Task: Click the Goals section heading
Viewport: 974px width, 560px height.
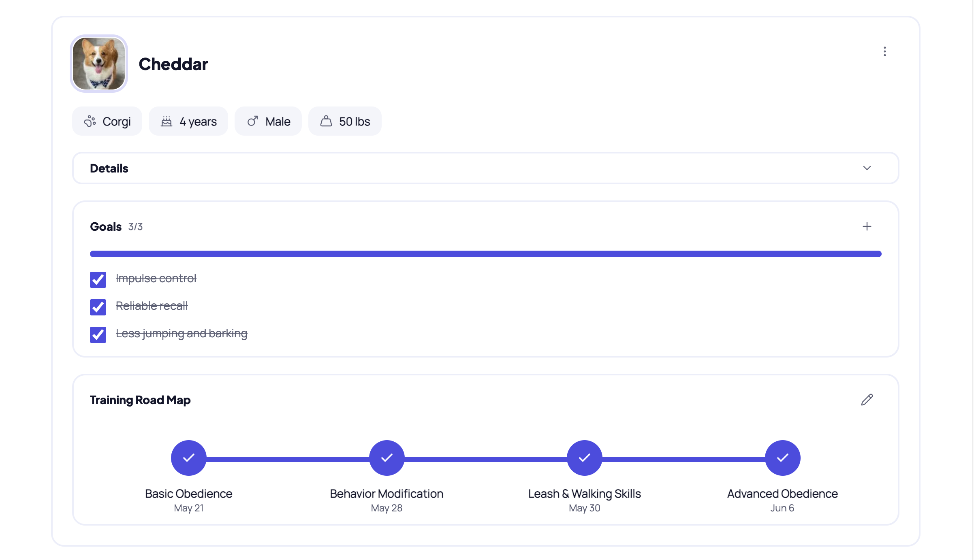Action: point(106,227)
